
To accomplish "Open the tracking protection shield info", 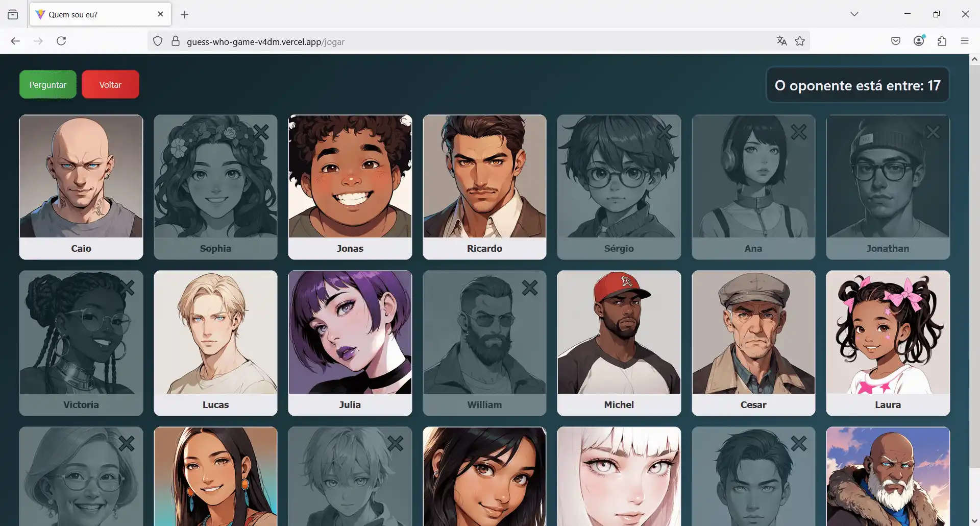I will (158, 41).
